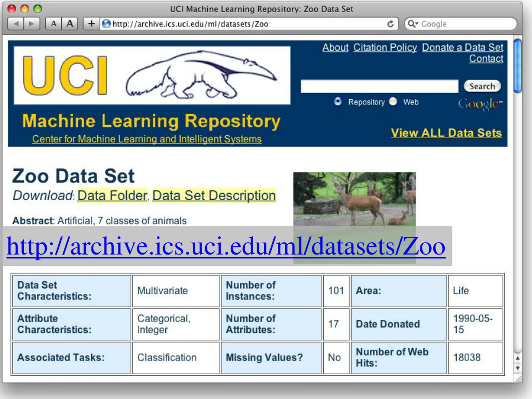The image size is (532, 399).
Task: Open the Contact link
Action: tap(486, 59)
